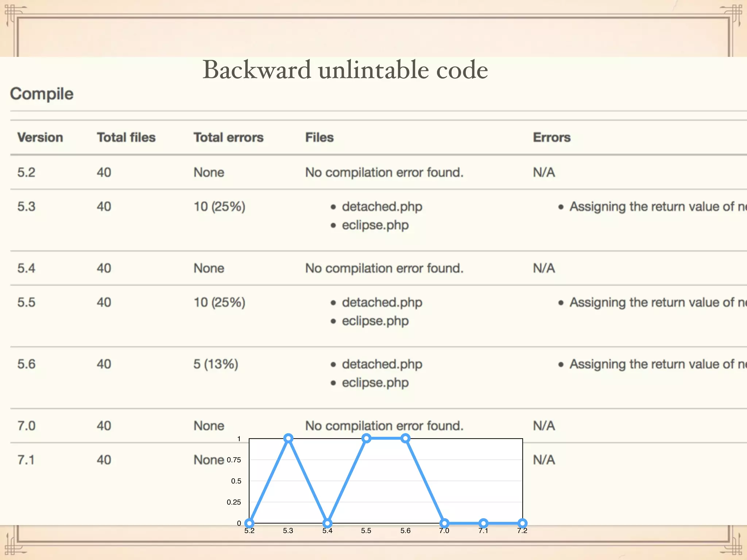Click 'eclipse.php' in the 5.6 row
Viewport: 747px width, 560px height.
tap(375, 383)
